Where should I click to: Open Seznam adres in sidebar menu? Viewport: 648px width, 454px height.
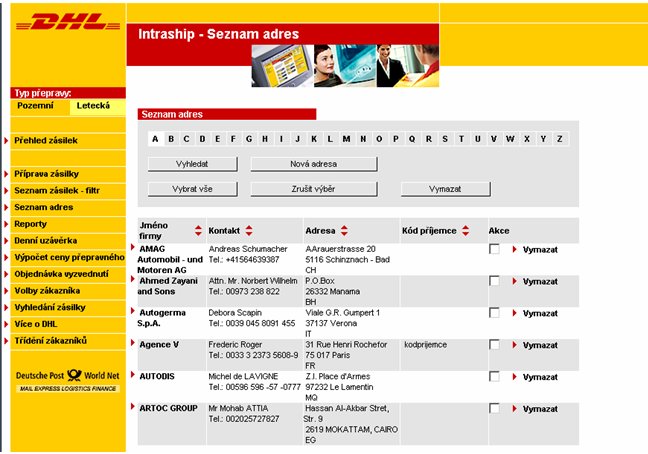43,207
